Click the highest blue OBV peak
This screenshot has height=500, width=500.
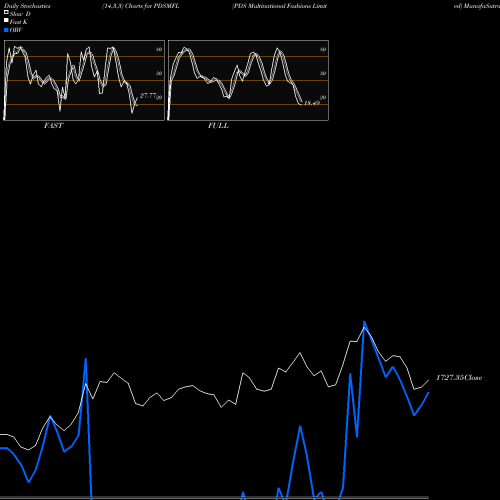(x=364, y=322)
